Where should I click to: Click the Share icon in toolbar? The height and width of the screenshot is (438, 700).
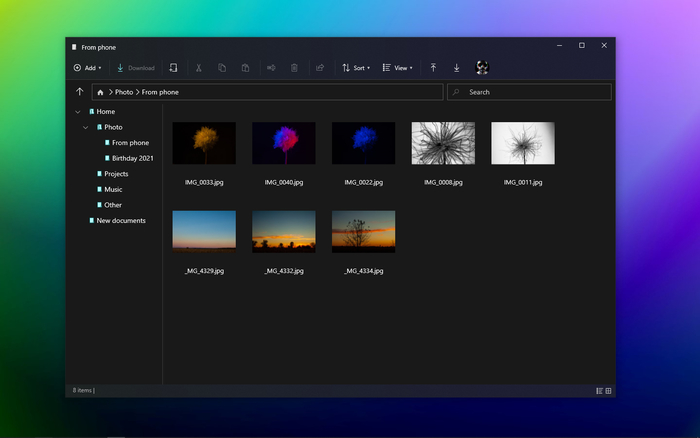[x=320, y=68]
